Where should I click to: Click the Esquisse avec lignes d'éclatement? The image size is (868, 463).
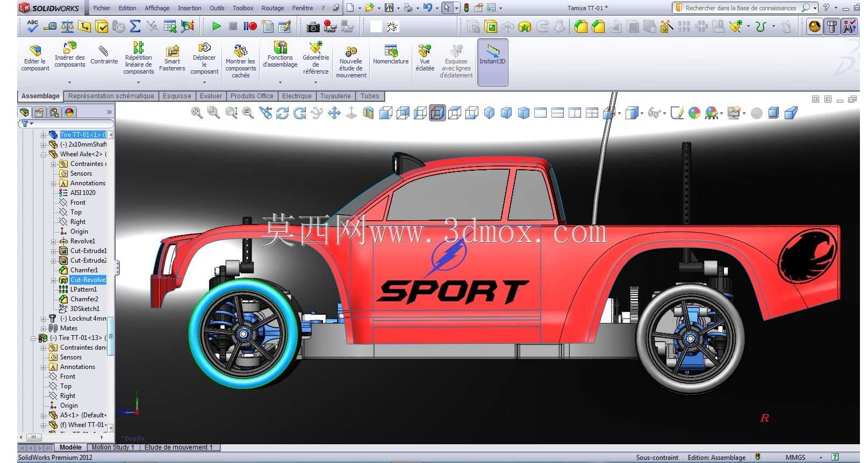click(x=456, y=61)
